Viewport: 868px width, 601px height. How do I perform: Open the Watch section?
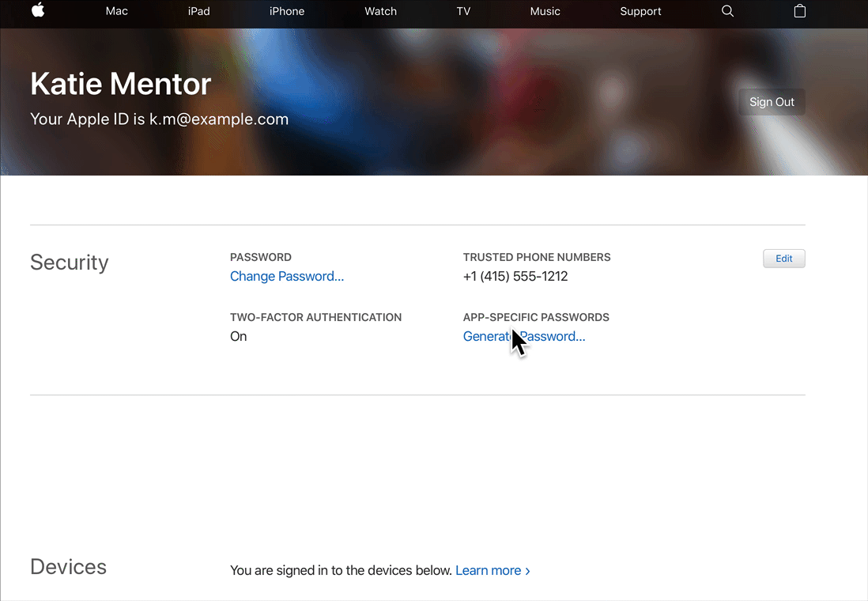tap(380, 11)
